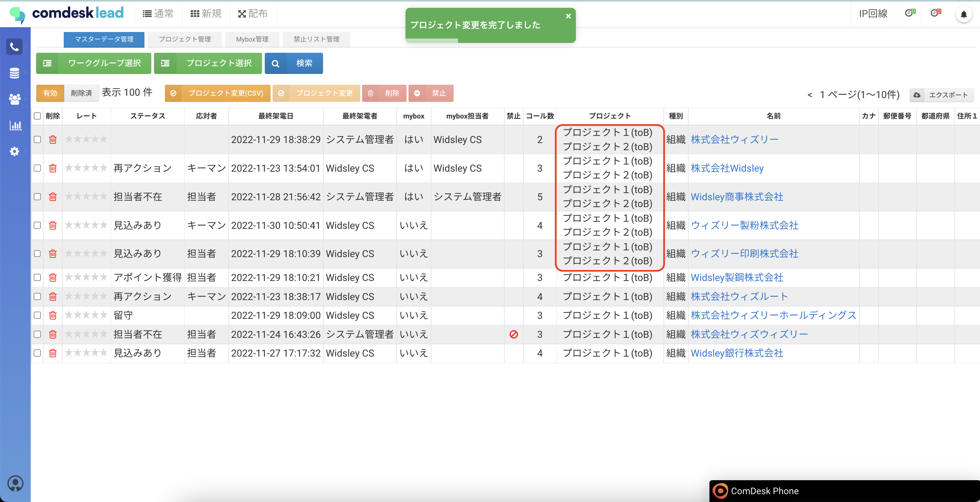Dismiss the green project-change notification

coord(568,16)
